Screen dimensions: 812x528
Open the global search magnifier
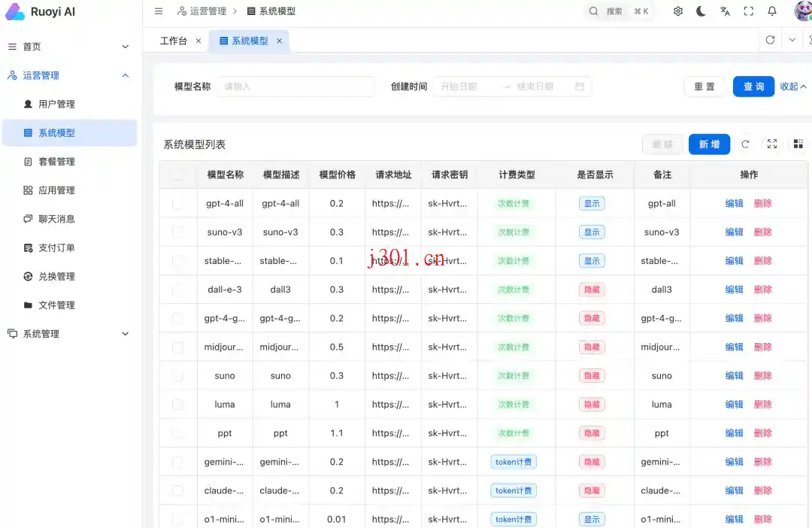pos(593,11)
